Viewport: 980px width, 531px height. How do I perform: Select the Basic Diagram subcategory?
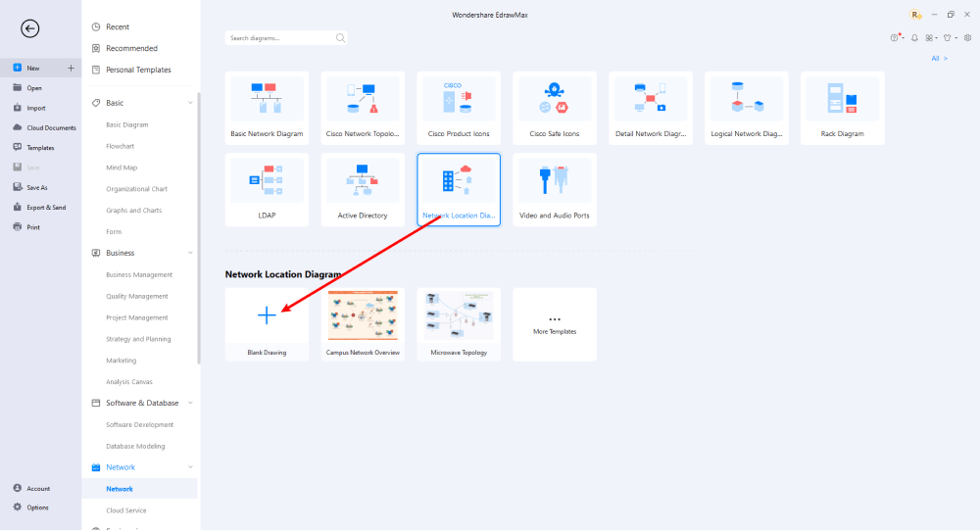pyautogui.click(x=126, y=125)
